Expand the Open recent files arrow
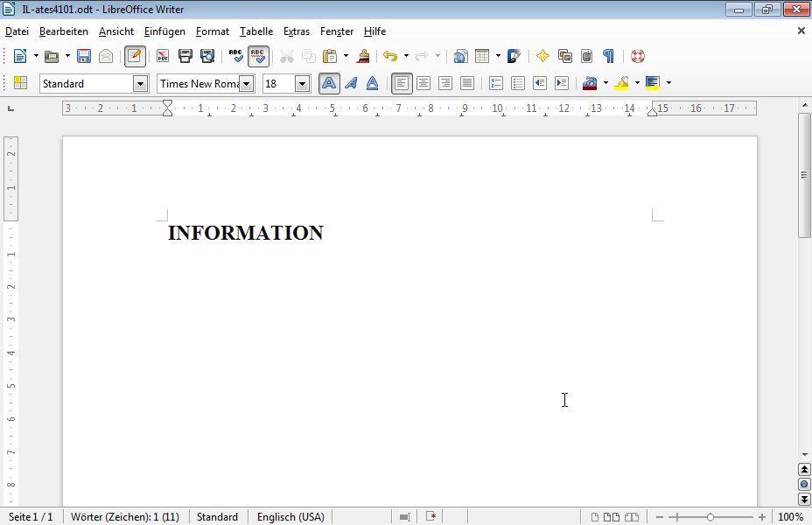Screen dimensions: 812x525 pyautogui.click(x=68, y=56)
